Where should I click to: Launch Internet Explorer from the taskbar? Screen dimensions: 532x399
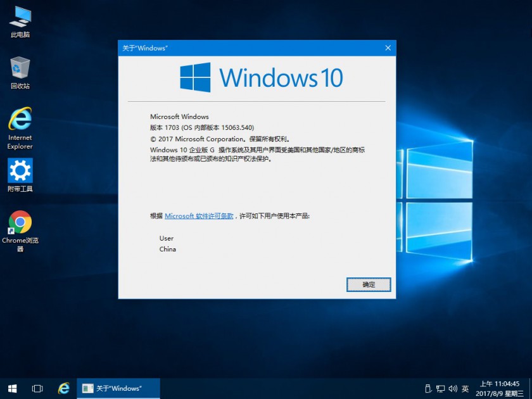pos(63,388)
